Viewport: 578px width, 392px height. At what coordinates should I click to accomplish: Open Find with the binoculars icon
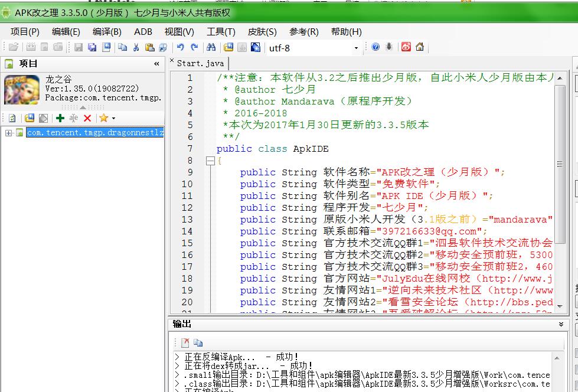click(x=211, y=48)
